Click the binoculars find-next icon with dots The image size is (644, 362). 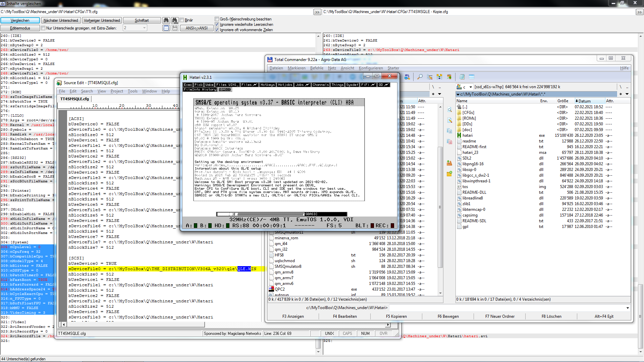(174, 20)
